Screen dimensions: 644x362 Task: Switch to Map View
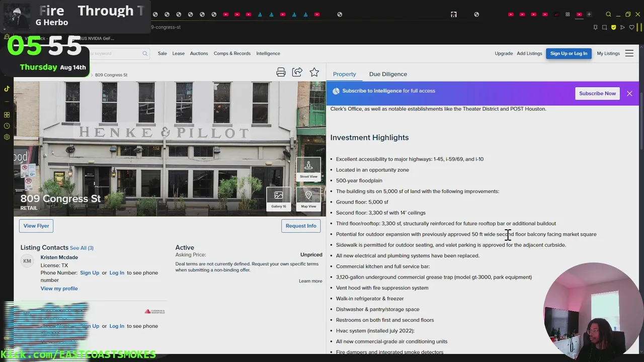(308, 199)
